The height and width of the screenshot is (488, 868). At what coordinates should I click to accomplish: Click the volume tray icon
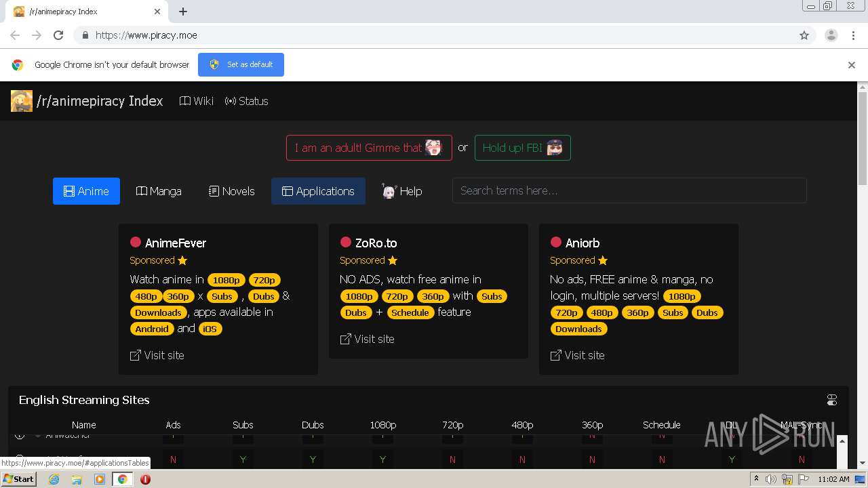click(x=771, y=479)
